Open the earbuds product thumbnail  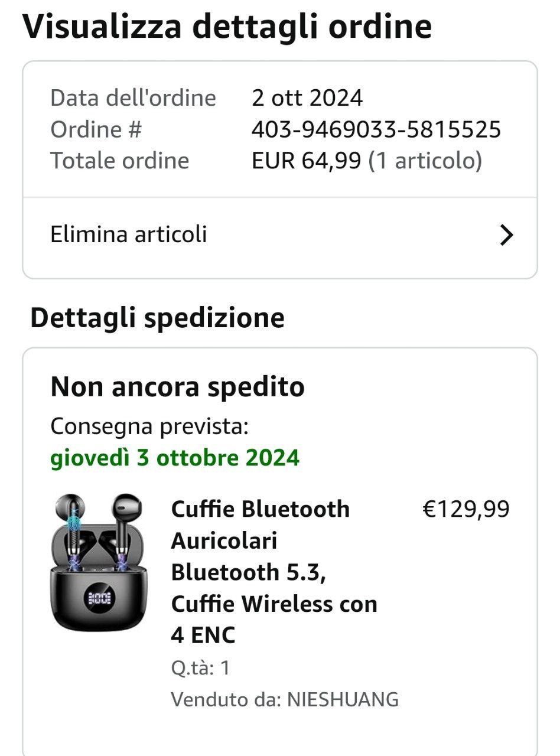point(100,561)
